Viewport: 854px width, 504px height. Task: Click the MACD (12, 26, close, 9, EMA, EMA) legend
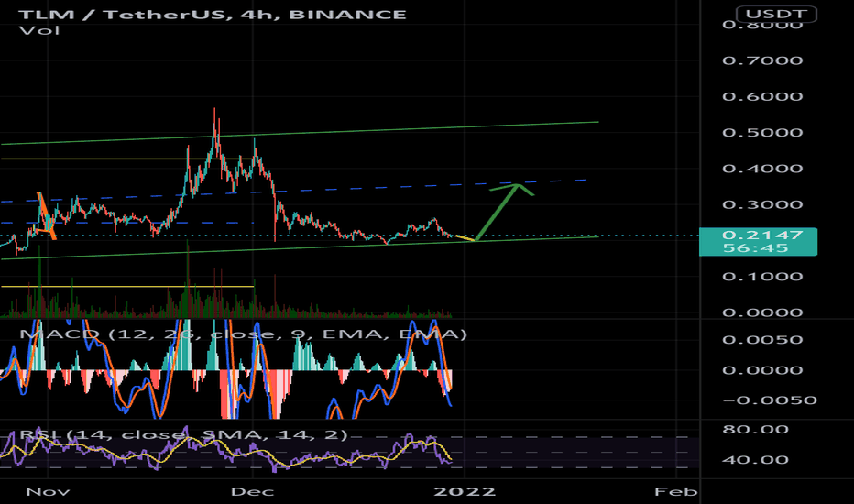coord(243,334)
